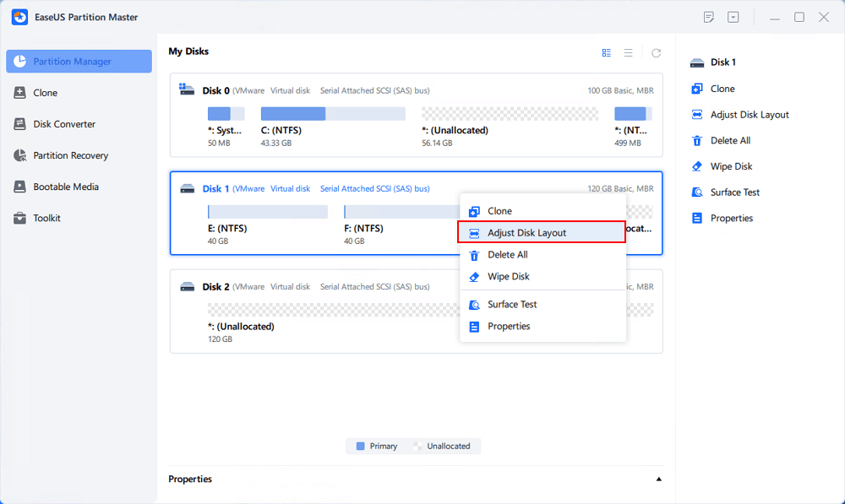Select the Disk 2 unallocated space

[431, 310]
